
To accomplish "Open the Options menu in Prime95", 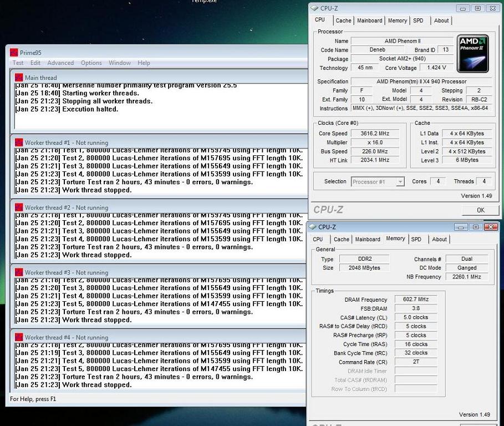I will tap(91, 63).
